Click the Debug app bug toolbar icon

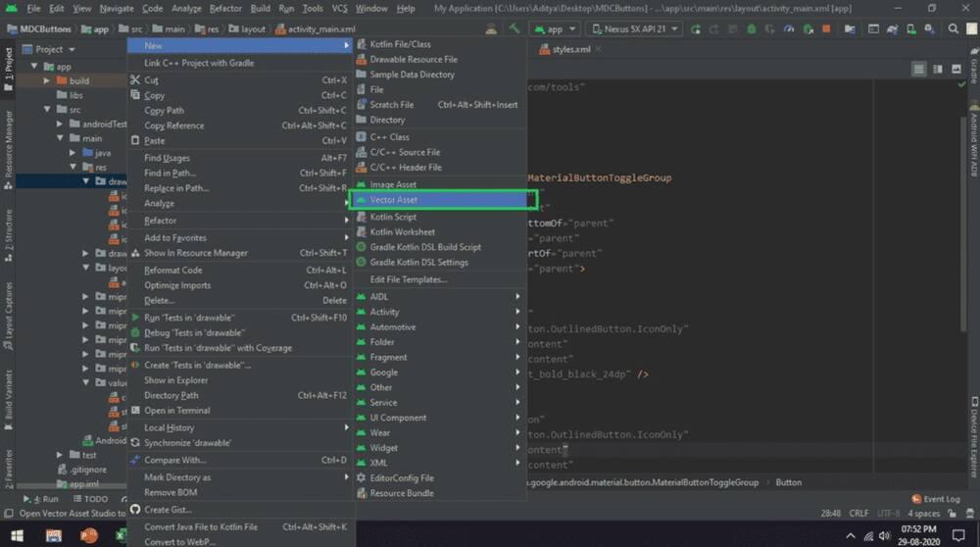tap(752, 28)
